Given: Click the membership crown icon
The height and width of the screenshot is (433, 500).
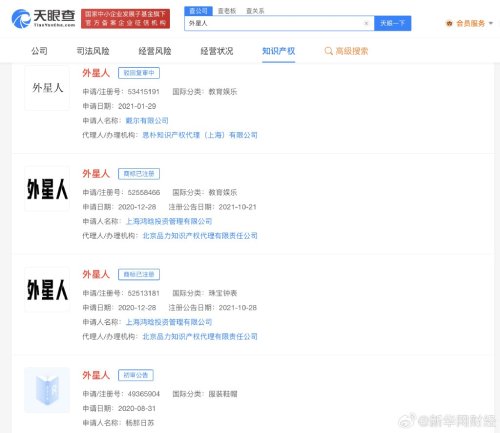Looking at the screenshot, I should [x=449, y=23].
